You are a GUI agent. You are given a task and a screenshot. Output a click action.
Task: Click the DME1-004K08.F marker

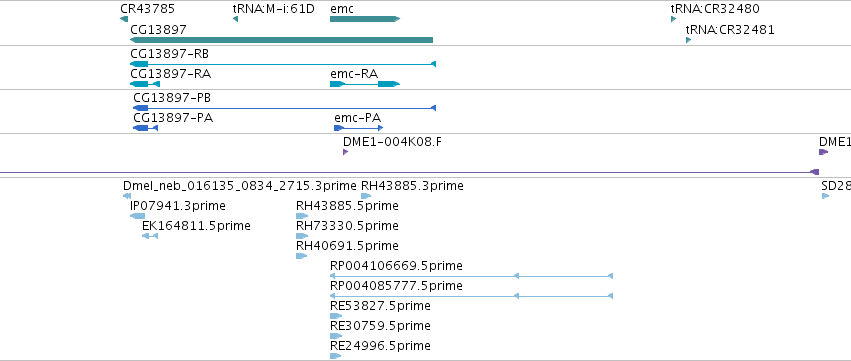point(345,152)
